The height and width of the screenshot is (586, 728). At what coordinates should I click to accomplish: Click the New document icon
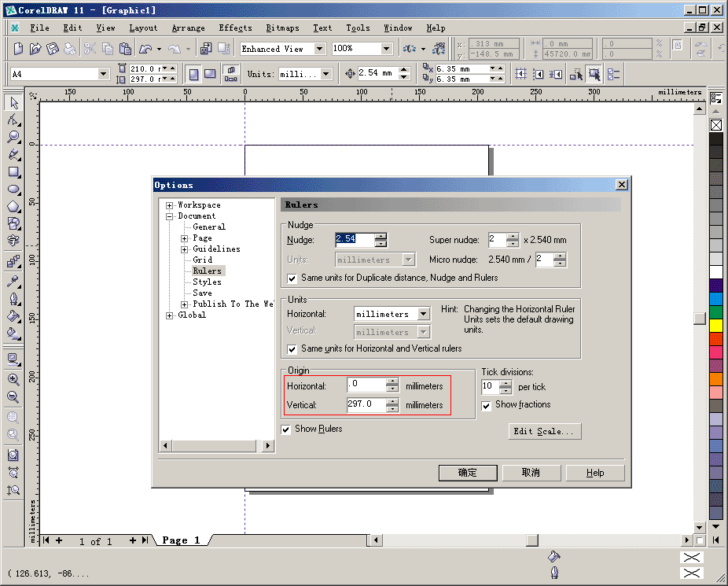18,49
